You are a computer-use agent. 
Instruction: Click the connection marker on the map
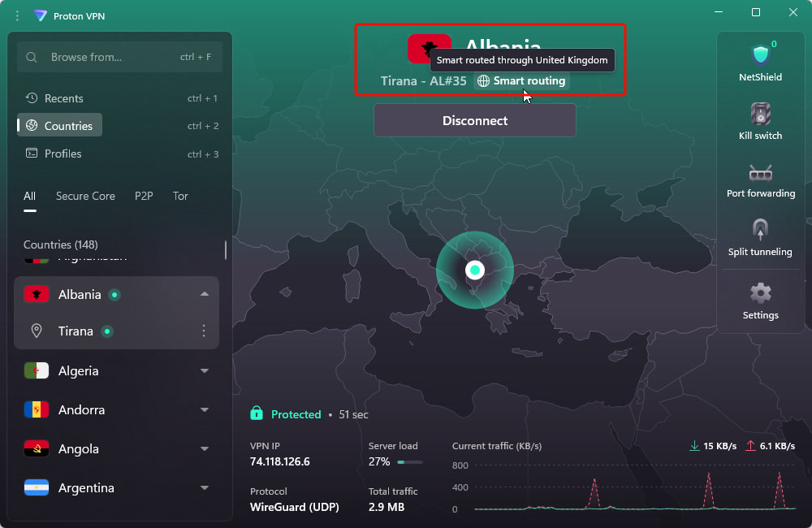pyautogui.click(x=474, y=270)
